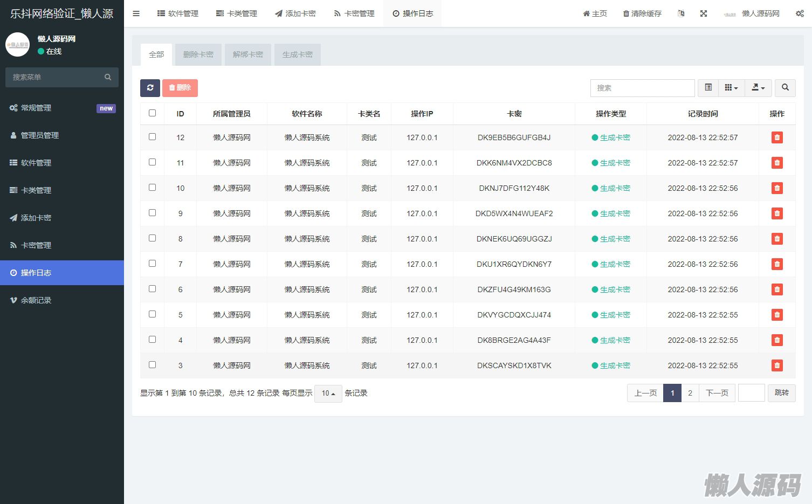The image size is (812, 504).
Task: Tick the checkbox for row ID 3
Action: (152, 365)
